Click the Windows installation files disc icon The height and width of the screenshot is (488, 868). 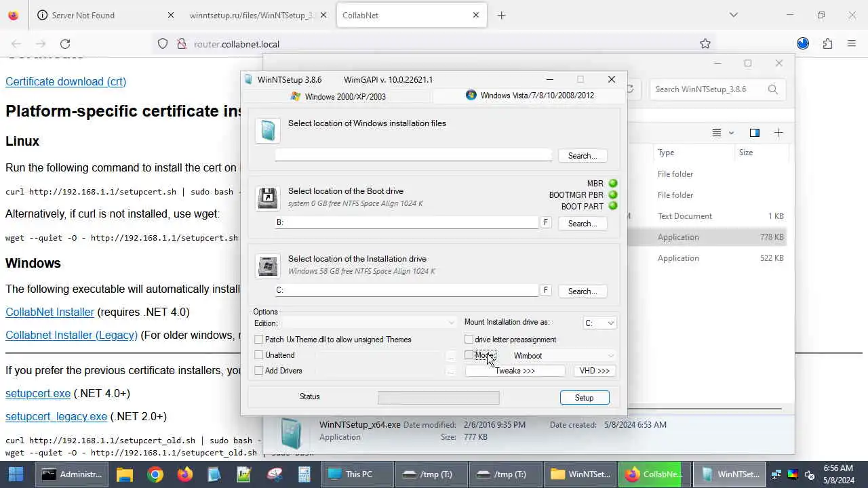tap(268, 131)
